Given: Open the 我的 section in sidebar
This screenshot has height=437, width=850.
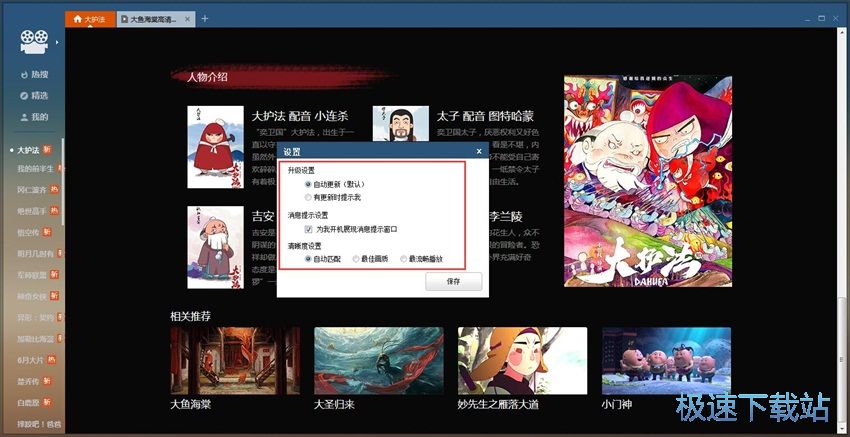Looking at the screenshot, I should tap(34, 117).
